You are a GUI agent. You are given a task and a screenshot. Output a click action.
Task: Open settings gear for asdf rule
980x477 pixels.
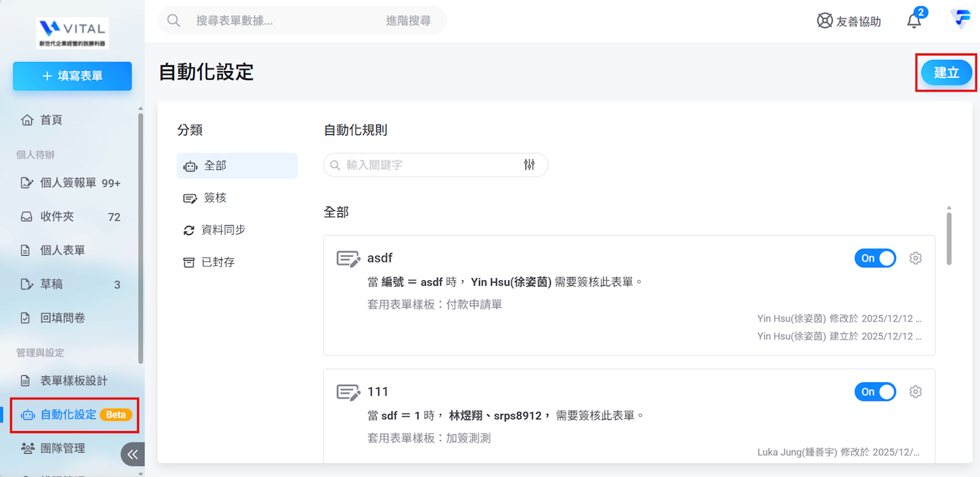pos(915,258)
